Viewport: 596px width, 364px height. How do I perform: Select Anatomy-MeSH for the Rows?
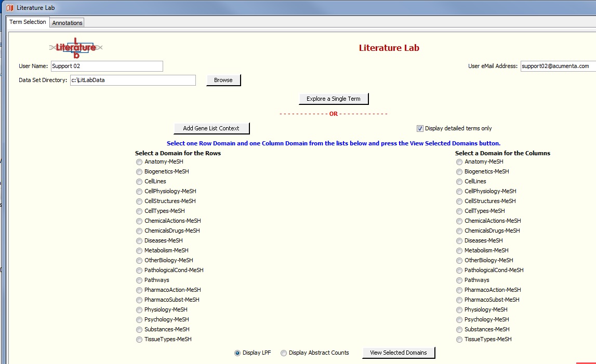coord(139,162)
